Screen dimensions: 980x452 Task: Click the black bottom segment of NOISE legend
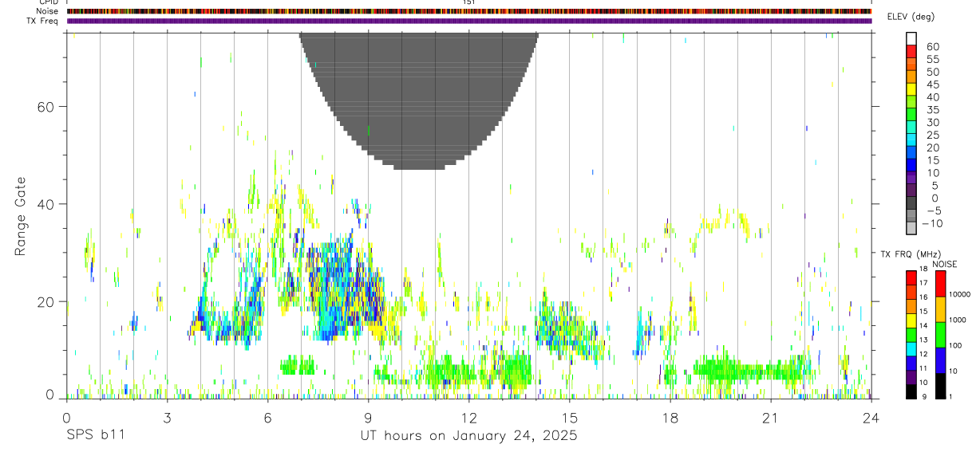coord(941,384)
